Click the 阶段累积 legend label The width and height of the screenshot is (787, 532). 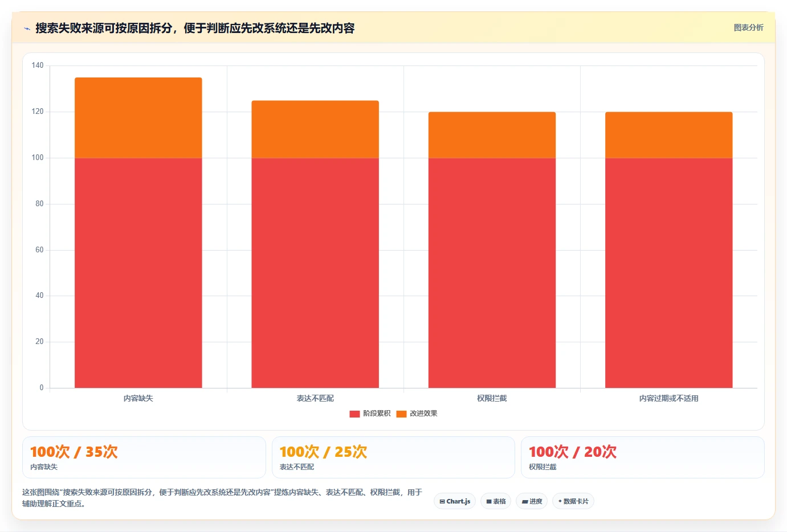point(377,414)
